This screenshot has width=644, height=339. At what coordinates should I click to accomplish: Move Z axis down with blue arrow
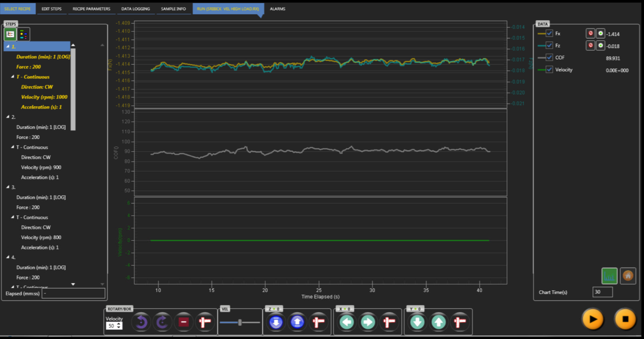(x=276, y=322)
